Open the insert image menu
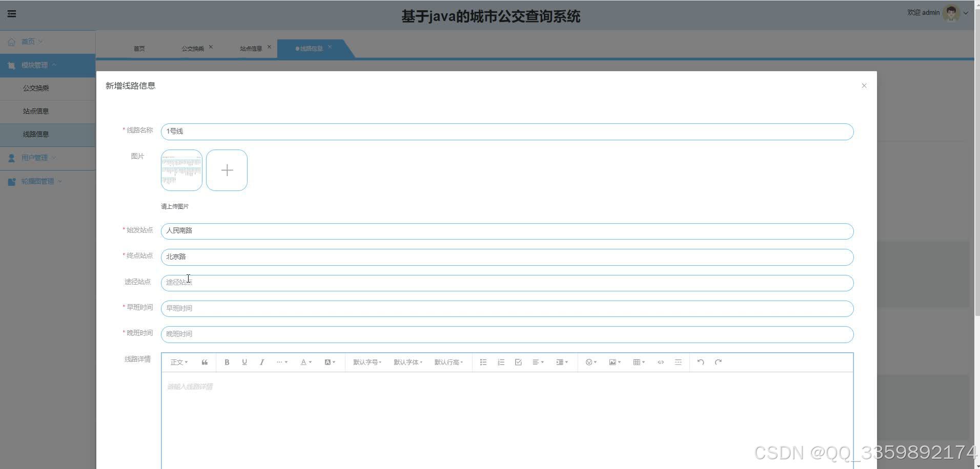980x469 pixels. pos(615,362)
